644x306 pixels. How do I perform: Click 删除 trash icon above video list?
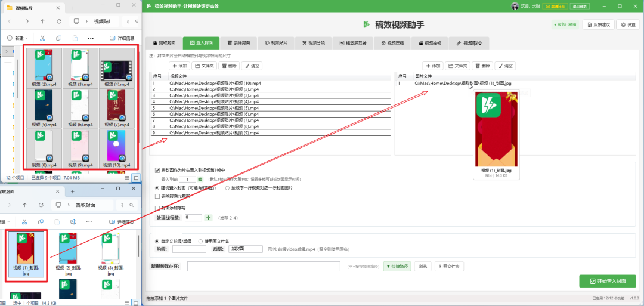pyautogui.click(x=230, y=66)
